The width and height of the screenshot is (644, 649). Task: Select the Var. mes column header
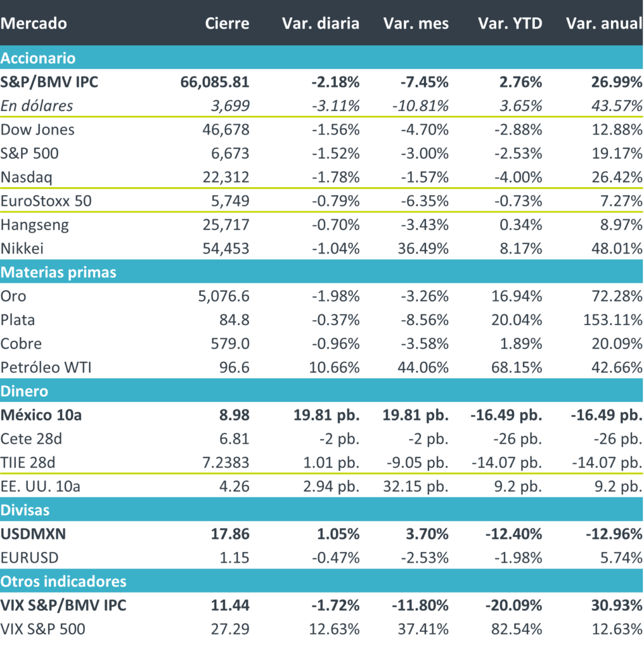point(416,23)
